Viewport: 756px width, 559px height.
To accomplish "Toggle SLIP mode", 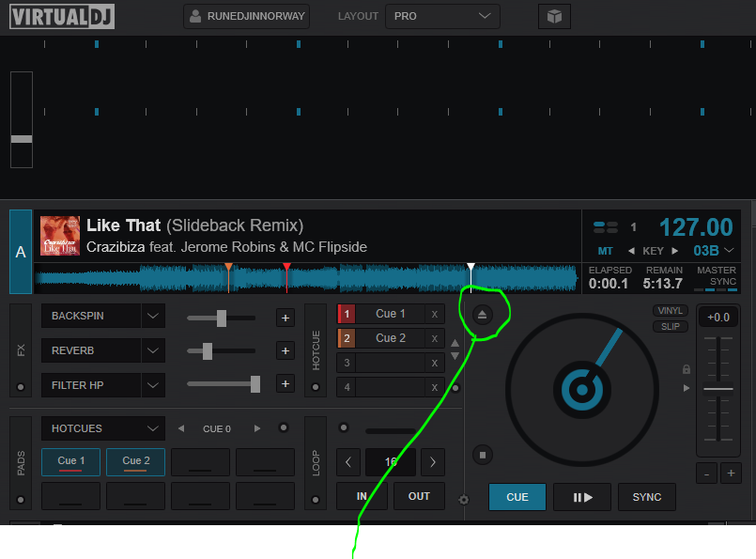I will coord(671,327).
